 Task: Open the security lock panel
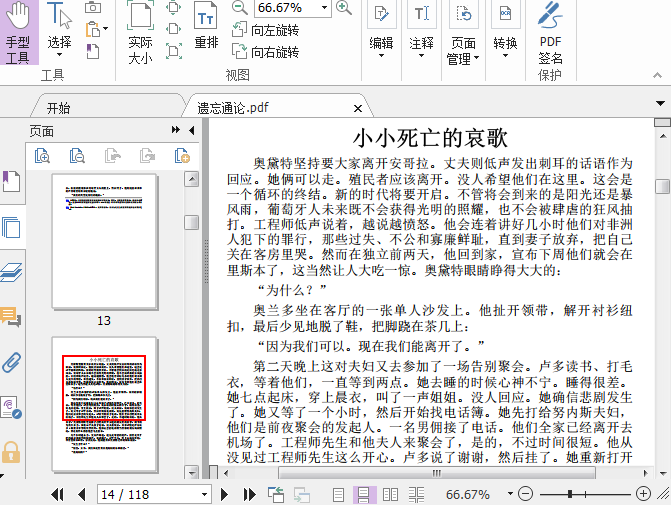click(x=11, y=452)
